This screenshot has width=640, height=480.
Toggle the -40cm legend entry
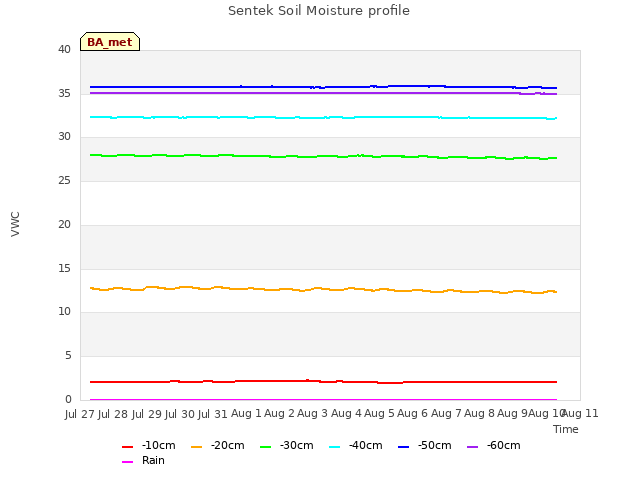coord(356,446)
